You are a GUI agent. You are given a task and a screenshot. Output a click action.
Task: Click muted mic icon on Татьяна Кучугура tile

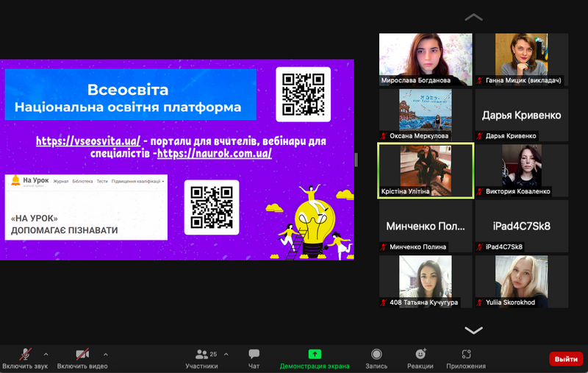click(x=384, y=302)
